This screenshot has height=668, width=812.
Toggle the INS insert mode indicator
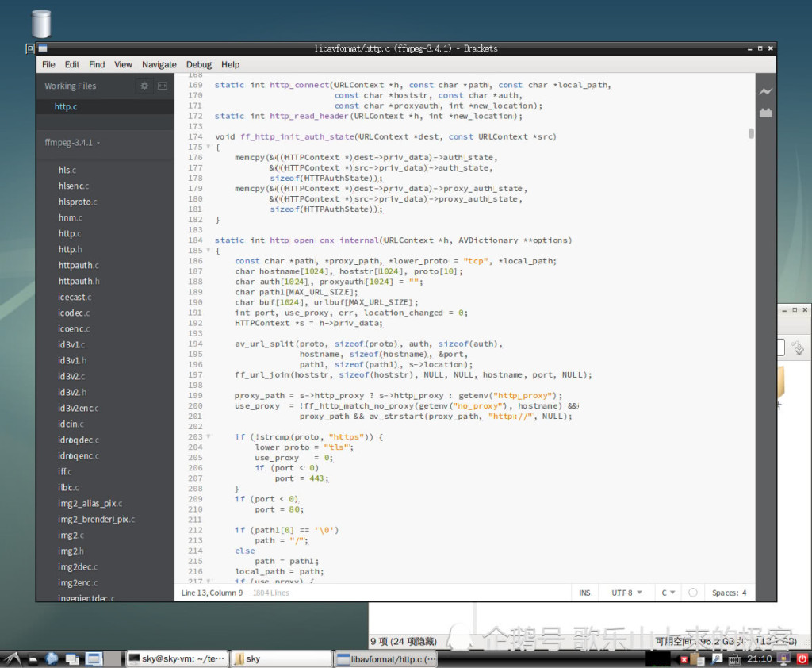click(x=584, y=593)
